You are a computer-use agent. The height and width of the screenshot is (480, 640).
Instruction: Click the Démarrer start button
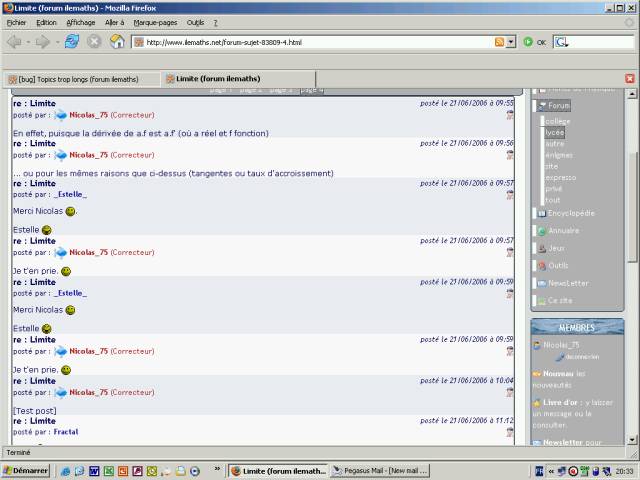click(x=25, y=470)
